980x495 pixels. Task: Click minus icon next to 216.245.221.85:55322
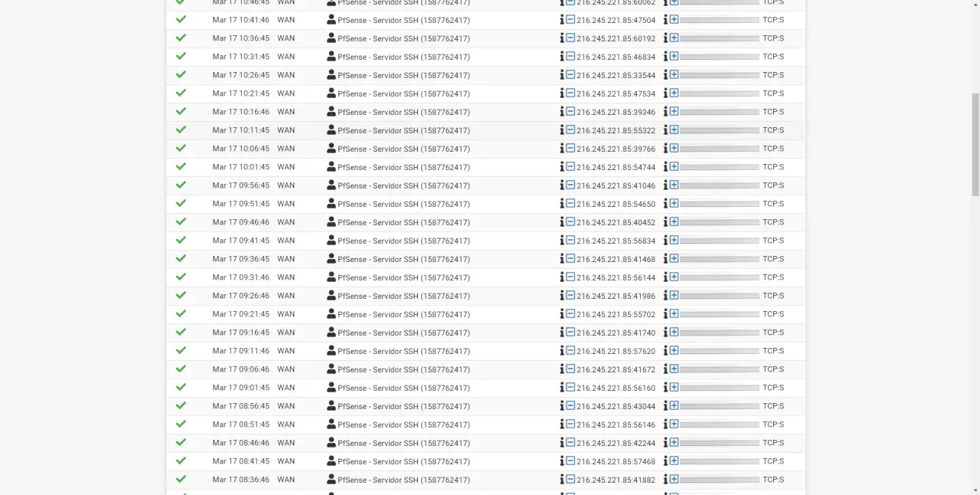570,129
